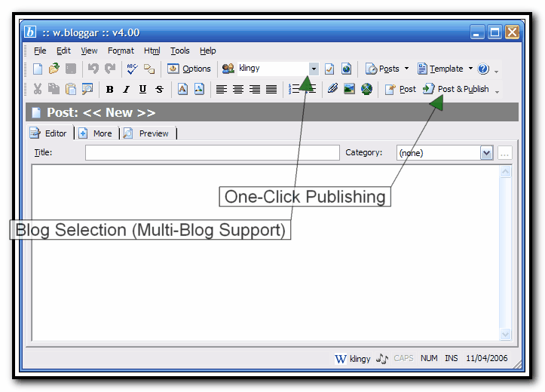The width and height of the screenshot is (545, 392).
Task: Click the Cut scissors icon
Action: tap(38, 89)
